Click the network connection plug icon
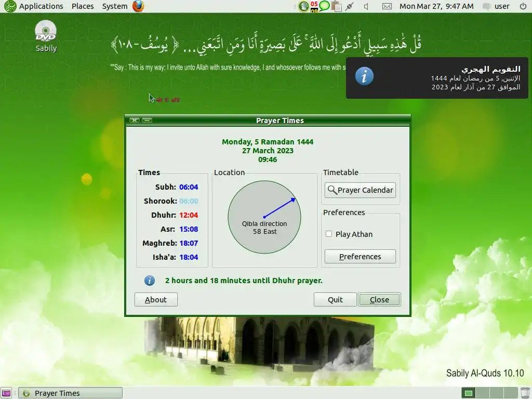 point(350,6)
